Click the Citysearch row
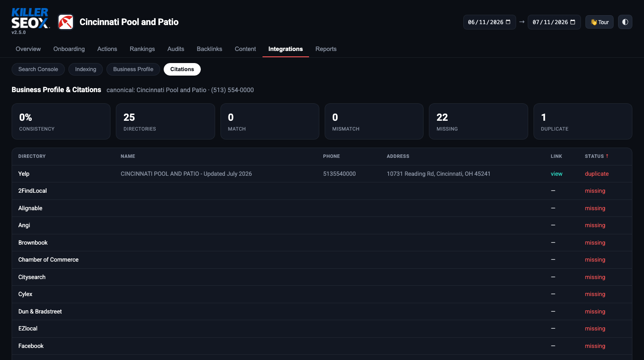Screen dimensions: 644x360 [322, 277]
